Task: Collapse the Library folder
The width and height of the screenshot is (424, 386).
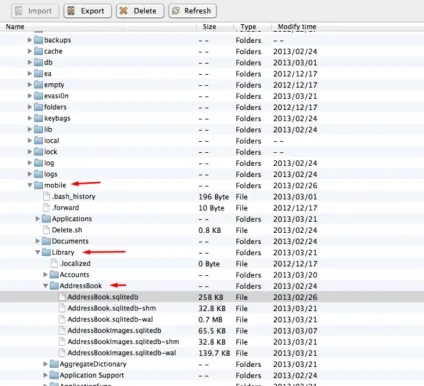Action: point(38,252)
